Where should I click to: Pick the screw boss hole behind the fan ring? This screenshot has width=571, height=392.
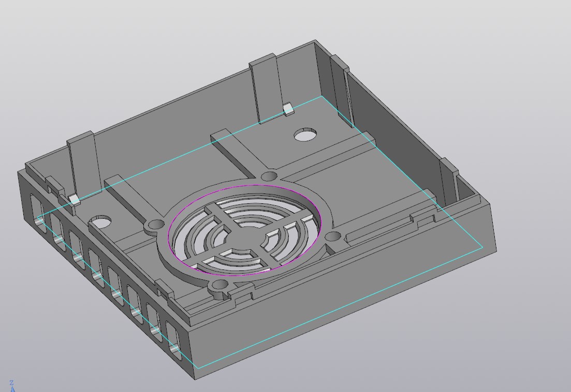[x=270, y=176]
